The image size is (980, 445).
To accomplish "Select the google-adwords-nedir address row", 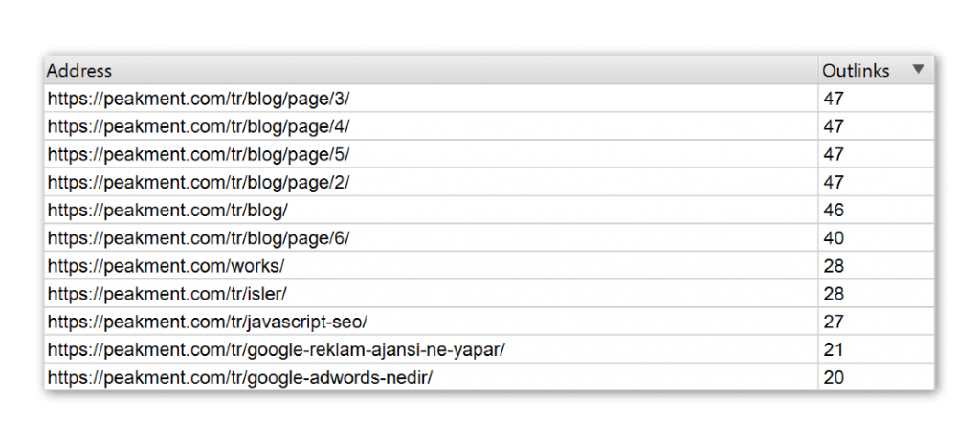I will click(x=240, y=377).
